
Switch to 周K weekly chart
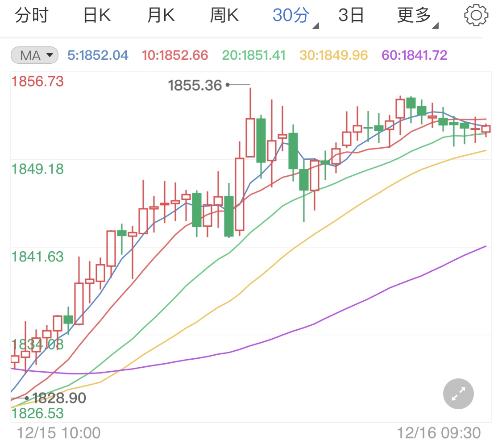click(224, 16)
